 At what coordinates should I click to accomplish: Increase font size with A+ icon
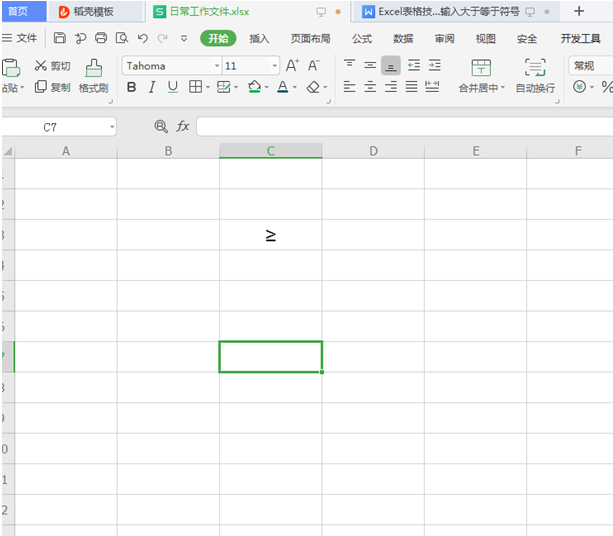[x=292, y=65]
